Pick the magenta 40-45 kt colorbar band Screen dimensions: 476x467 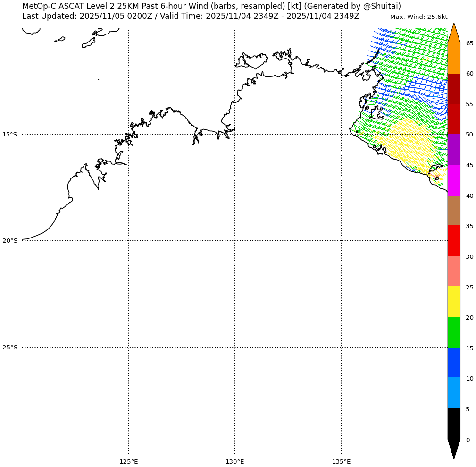click(x=454, y=180)
